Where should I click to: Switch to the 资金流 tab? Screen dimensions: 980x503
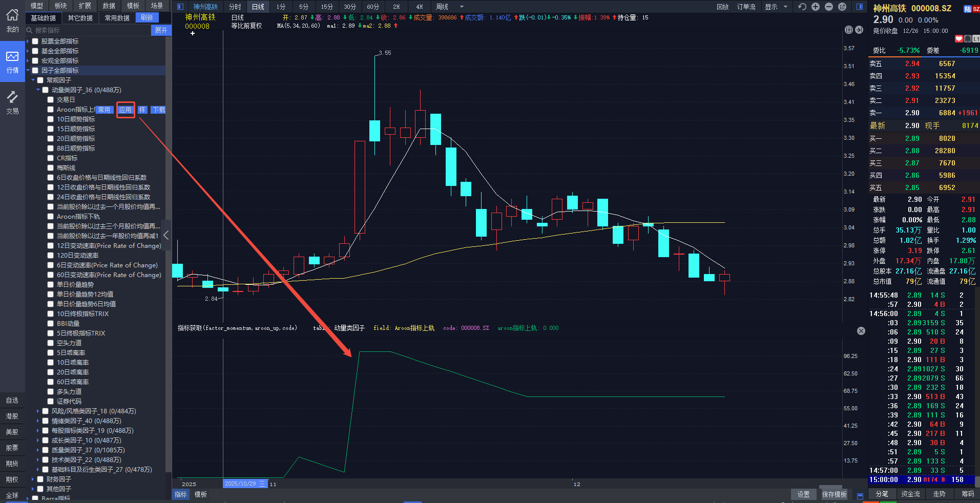click(x=910, y=494)
